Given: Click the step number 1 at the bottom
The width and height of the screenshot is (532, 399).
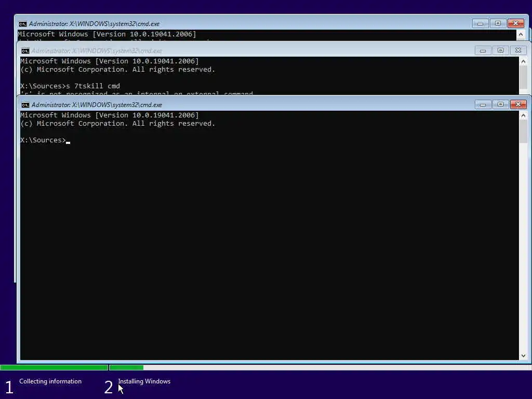Looking at the screenshot, I should click(9, 387).
